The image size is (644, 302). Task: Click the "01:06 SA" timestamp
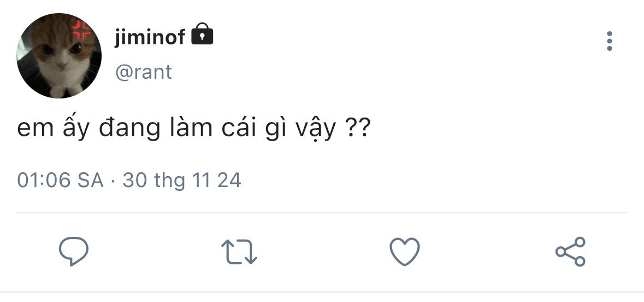coord(61,181)
